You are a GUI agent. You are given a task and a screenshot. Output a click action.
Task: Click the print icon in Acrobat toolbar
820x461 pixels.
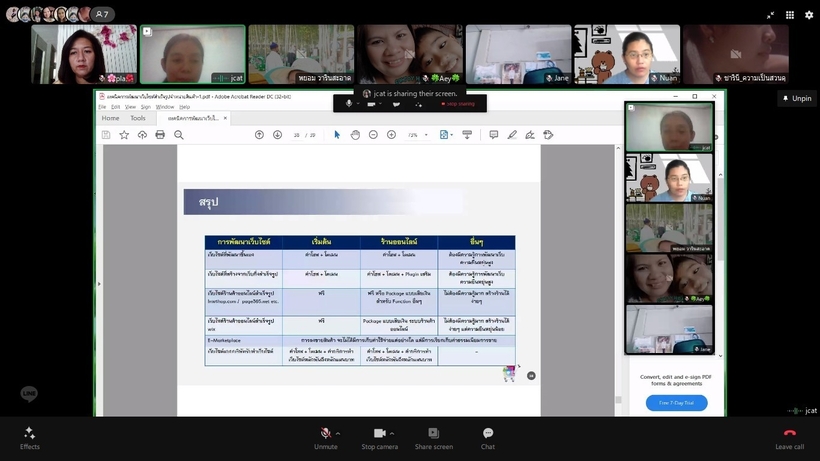[x=160, y=135]
